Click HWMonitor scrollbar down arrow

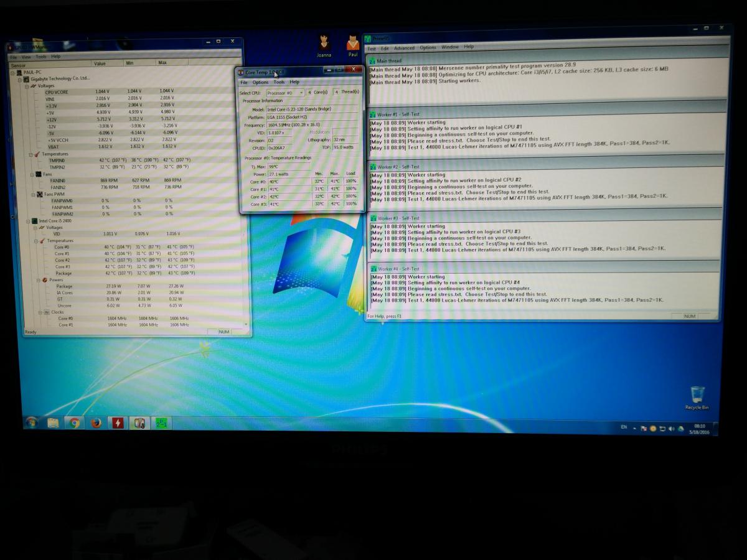coord(247,324)
